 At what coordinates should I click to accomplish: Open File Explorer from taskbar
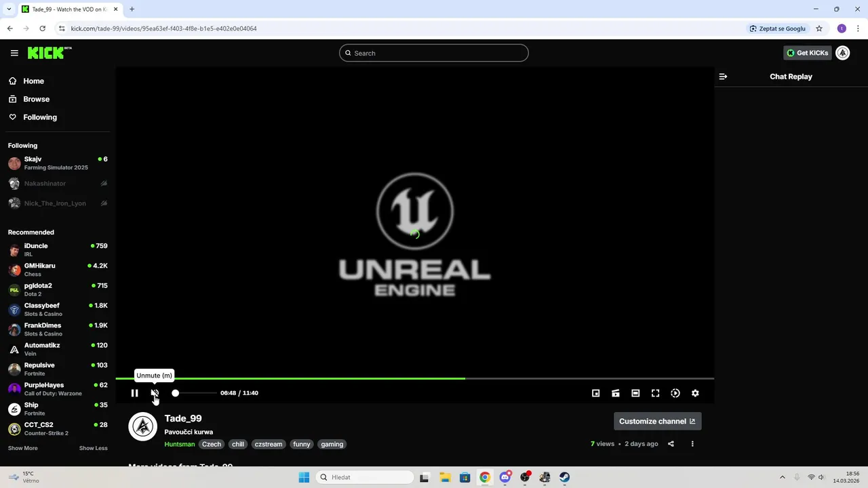(x=445, y=477)
